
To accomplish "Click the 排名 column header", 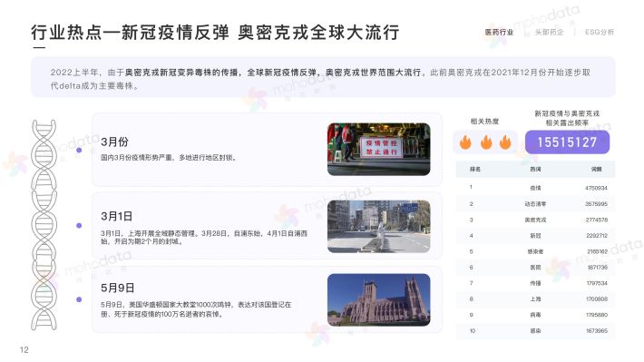I will click(x=475, y=170).
